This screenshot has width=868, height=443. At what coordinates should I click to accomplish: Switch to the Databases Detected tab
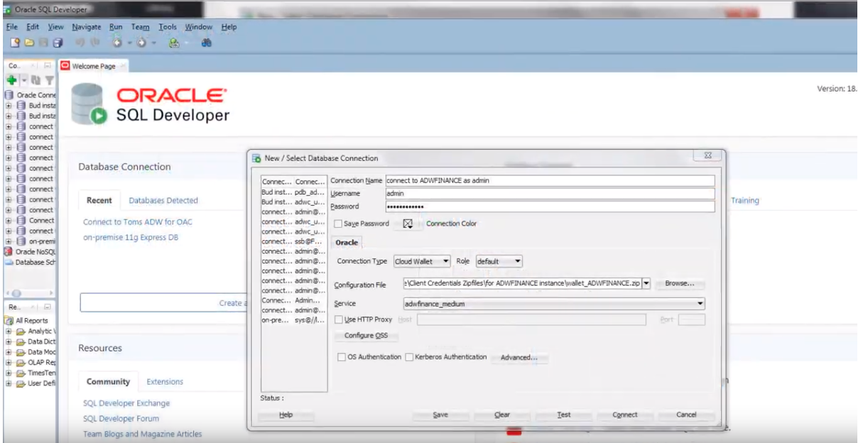tap(163, 200)
